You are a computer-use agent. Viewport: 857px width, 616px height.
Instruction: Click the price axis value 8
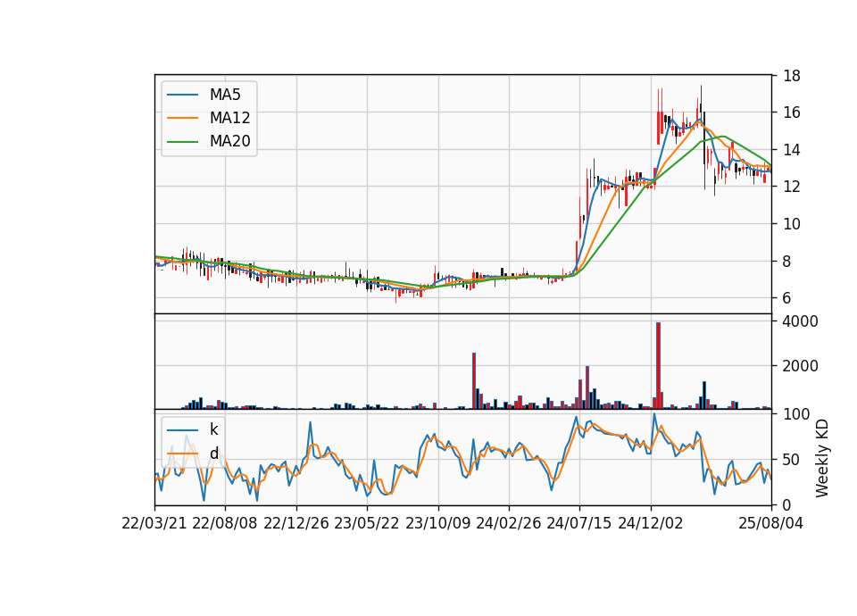(787, 262)
